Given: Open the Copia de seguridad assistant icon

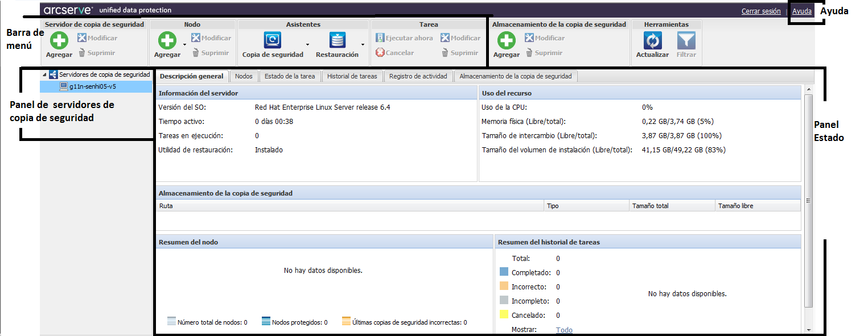Looking at the screenshot, I should [x=272, y=40].
